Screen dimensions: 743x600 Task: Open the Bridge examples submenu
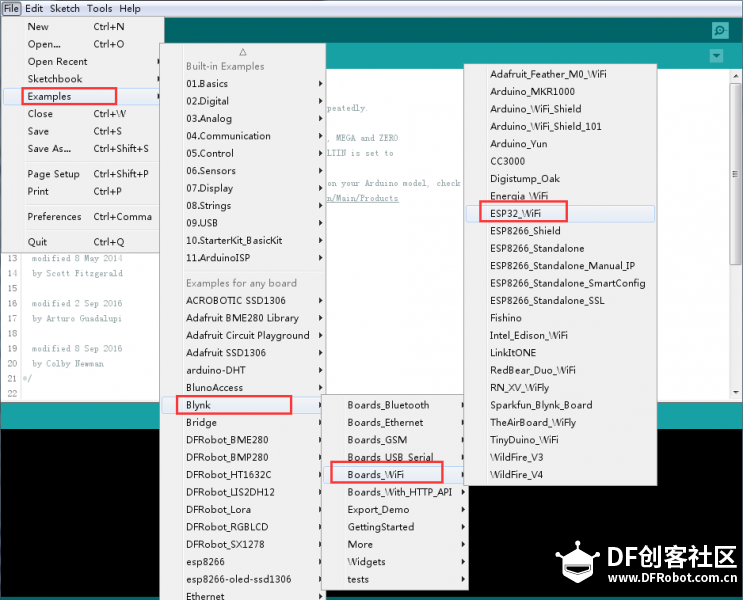point(243,423)
